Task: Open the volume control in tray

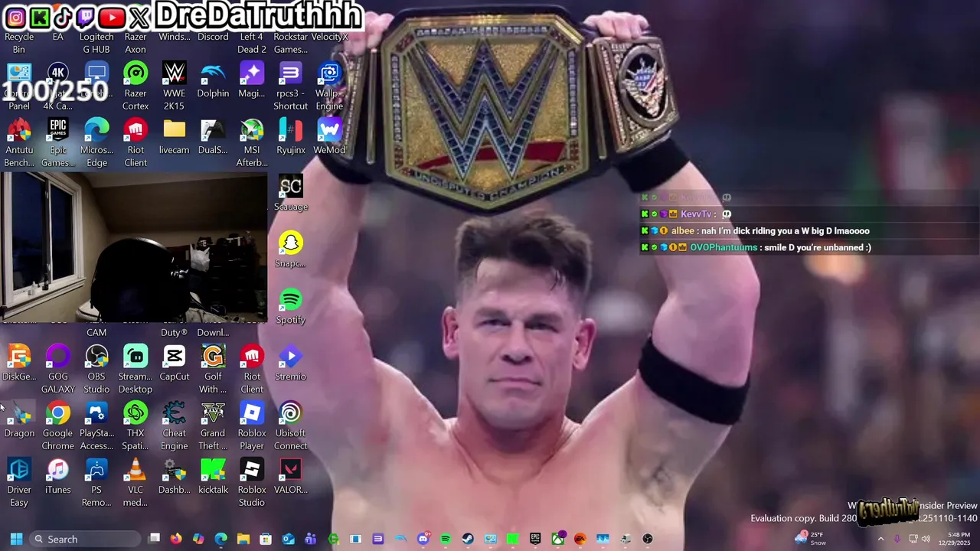Action: click(926, 539)
